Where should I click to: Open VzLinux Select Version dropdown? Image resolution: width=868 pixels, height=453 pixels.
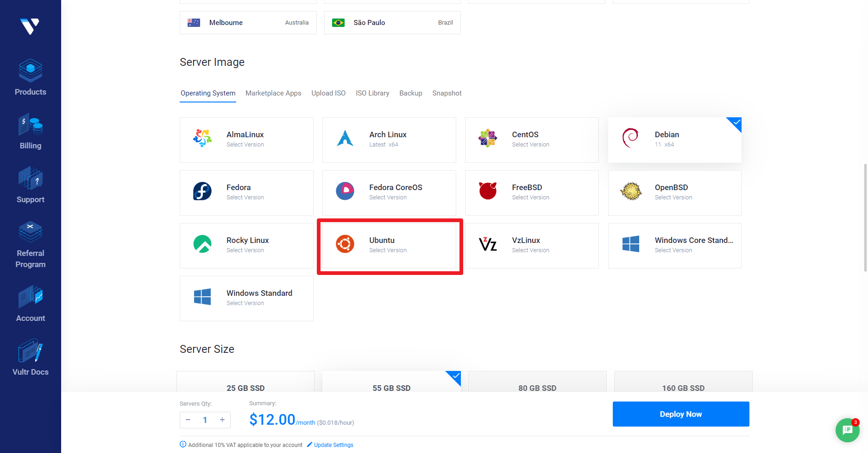click(x=530, y=250)
